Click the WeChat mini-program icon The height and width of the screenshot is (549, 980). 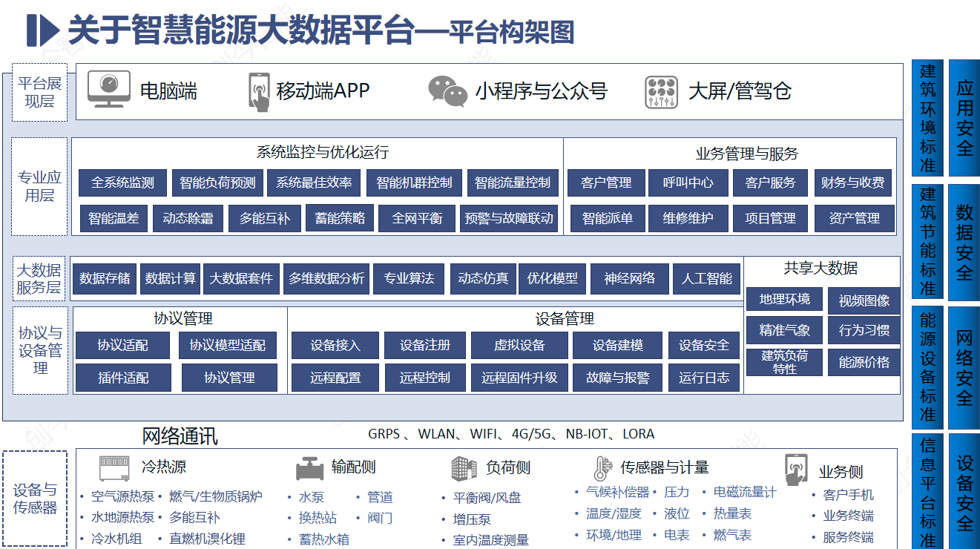(x=447, y=91)
